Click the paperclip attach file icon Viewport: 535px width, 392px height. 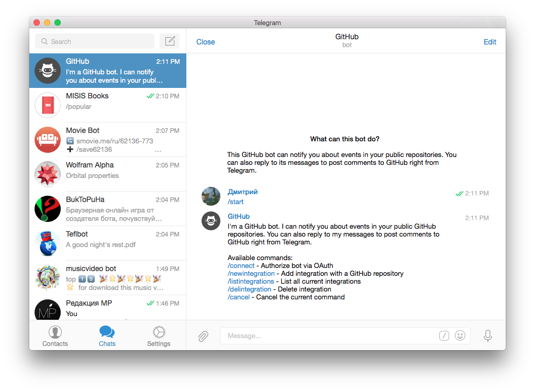pyautogui.click(x=203, y=337)
